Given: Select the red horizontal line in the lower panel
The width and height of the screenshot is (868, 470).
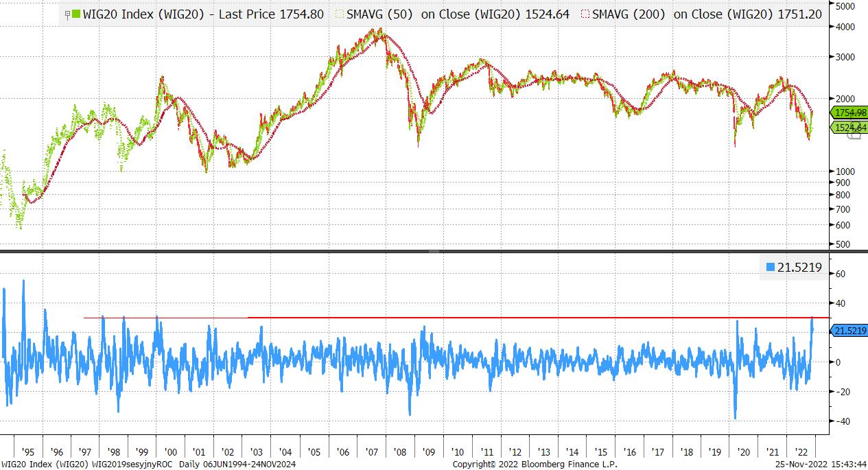Looking at the screenshot, I should point(456,318).
